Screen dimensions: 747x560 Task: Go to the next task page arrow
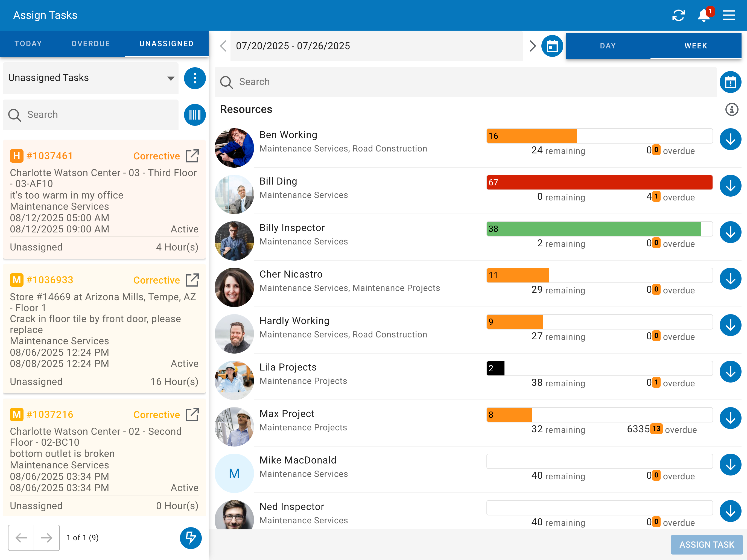coord(46,538)
